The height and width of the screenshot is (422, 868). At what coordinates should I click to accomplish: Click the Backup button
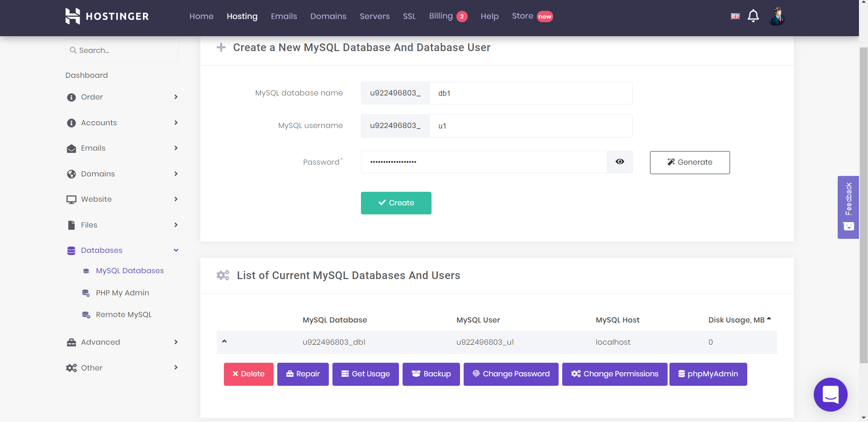[431, 374]
